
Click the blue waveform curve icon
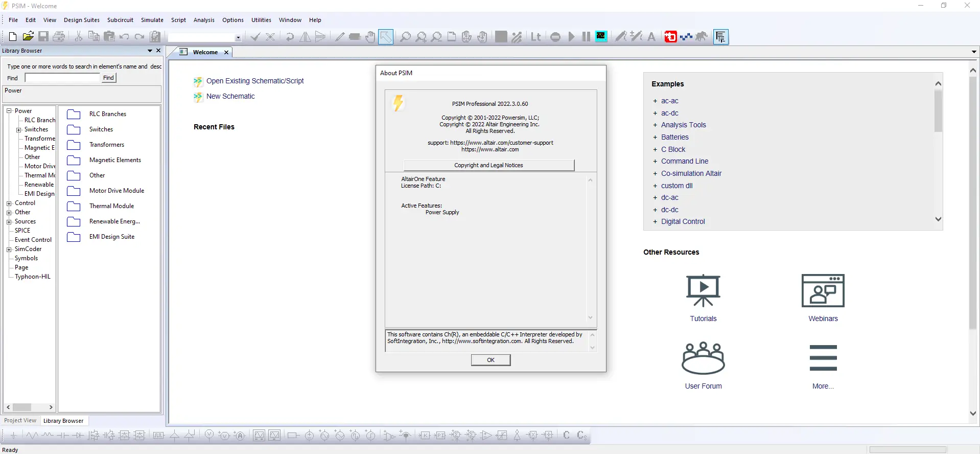coord(686,37)
